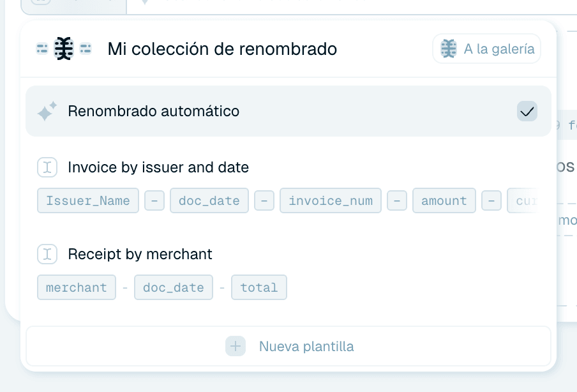This screenshot has width=577, height=392.
Task: Click the dash separator after amount token
Action: 491,200
